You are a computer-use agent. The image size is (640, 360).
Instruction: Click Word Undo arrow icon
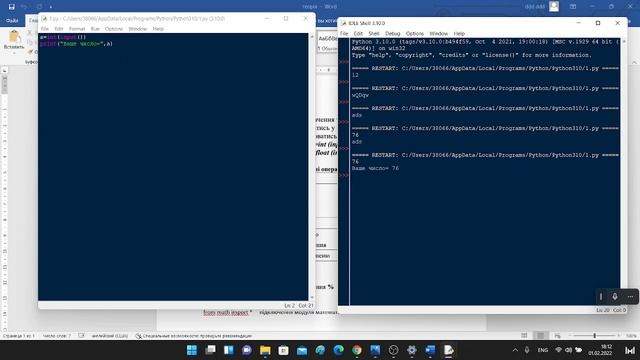[24, 7]
